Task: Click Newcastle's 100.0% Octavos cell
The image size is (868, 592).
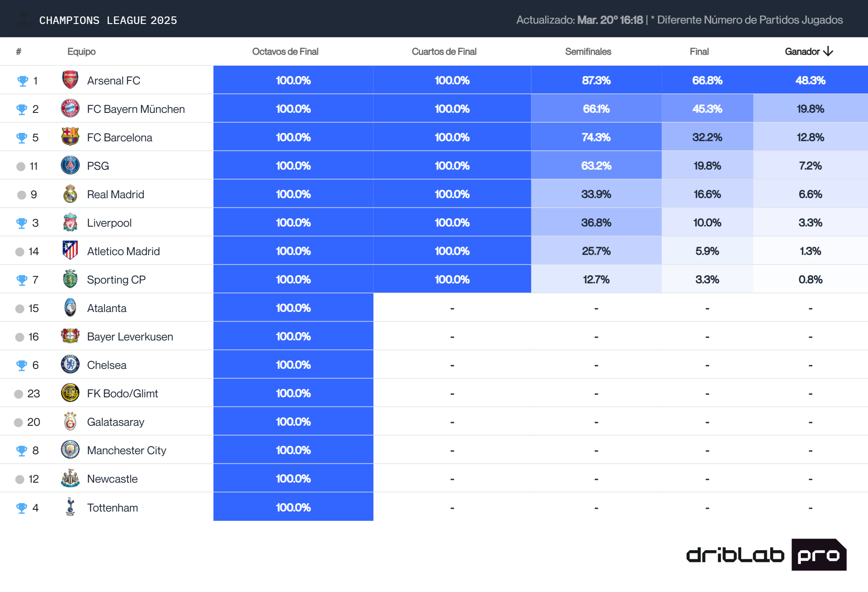Action: (x=293, y=478)
